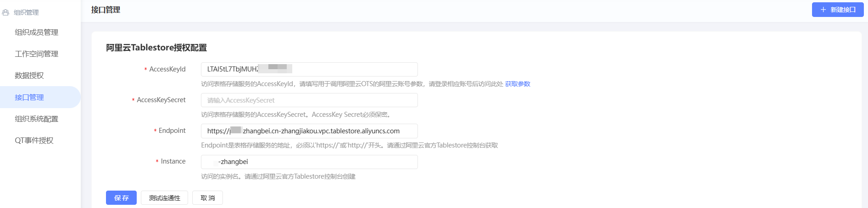Select 接口管理 in sidebar
The width and height of the screenshot is (868, 208).
tap(40, 97)
